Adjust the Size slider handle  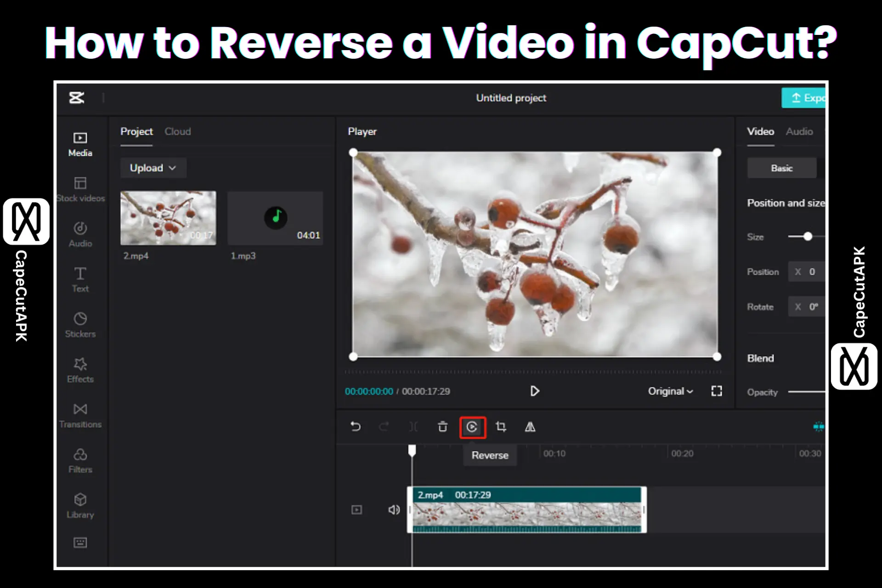[808, 237]
